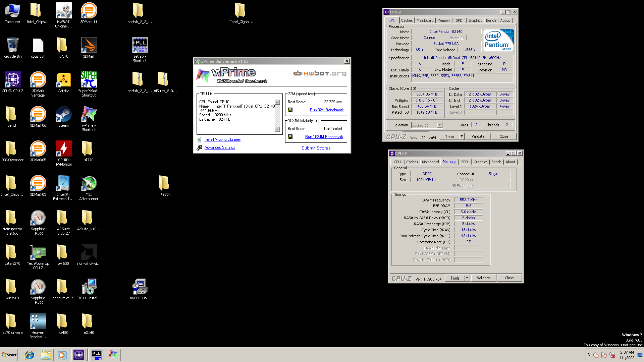
Task: Open Advanced Settings in wPrime
Action: tap(220, 147)
